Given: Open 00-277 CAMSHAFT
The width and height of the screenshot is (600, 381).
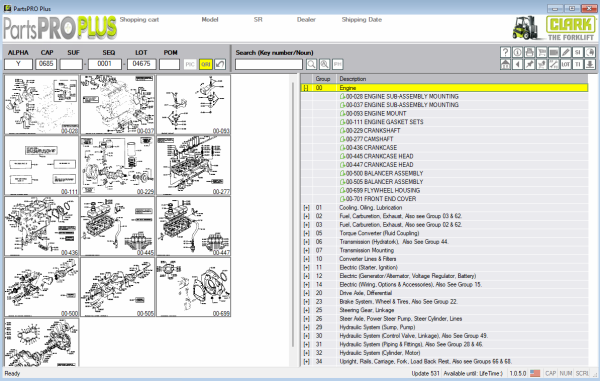Looking at the screenshot, I should click(367, 139).
